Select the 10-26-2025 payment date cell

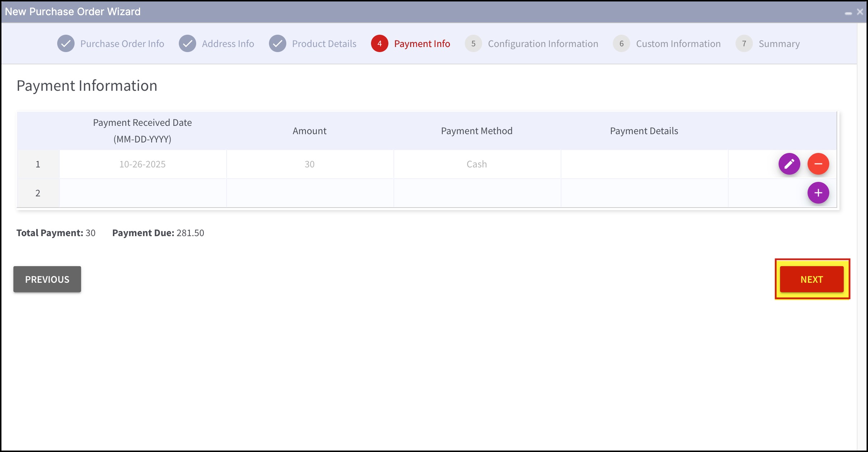pyautogui.click(x=143, y=164)
